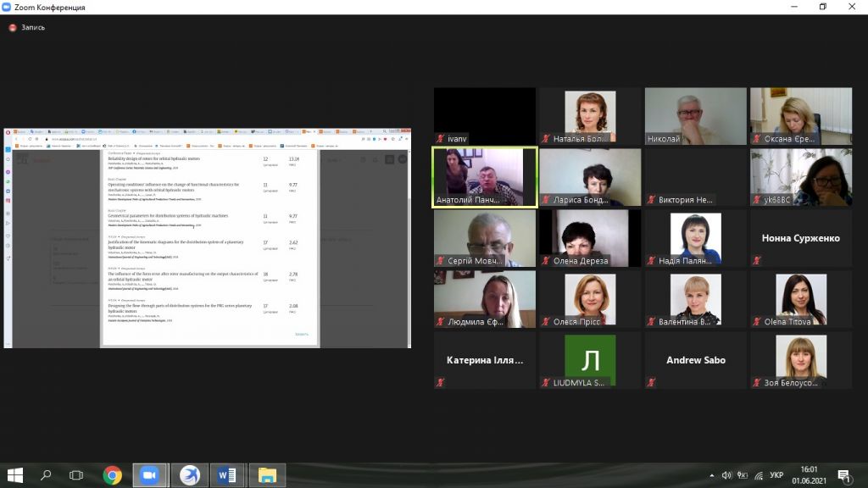
Task: Click the Катерина Ілля... name tile
Action: tap(485, 359)
